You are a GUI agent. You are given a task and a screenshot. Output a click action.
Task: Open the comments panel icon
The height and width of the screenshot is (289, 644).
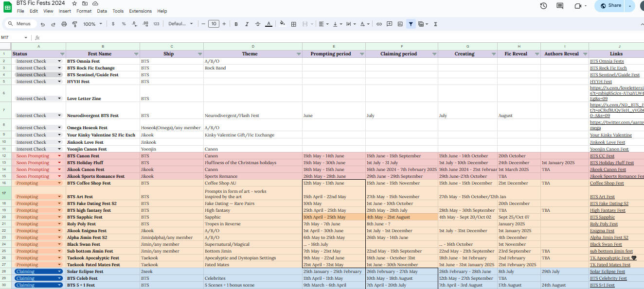tap(560, 6)
